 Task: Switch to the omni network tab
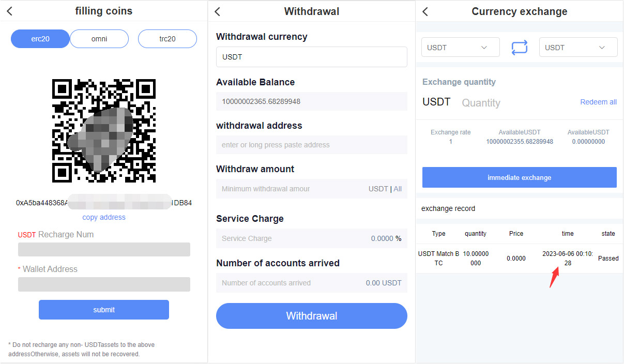pos(99,39)
